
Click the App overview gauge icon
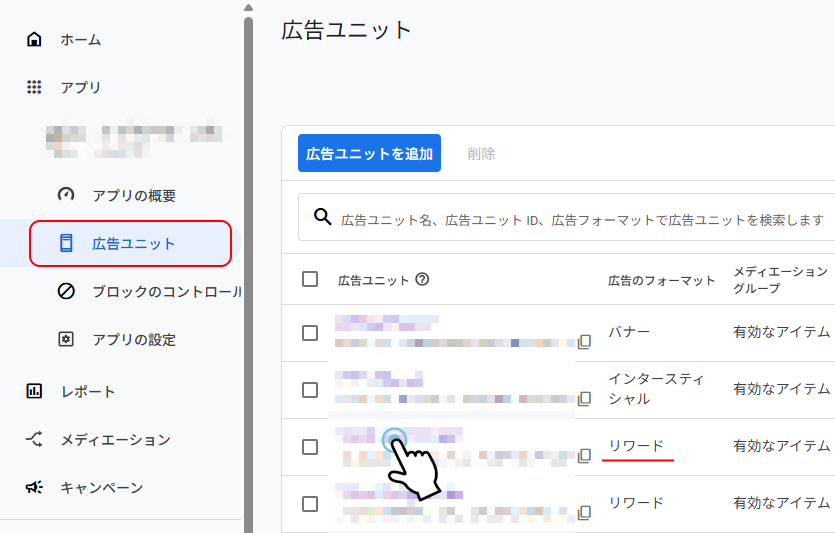[x=66, y=195]
